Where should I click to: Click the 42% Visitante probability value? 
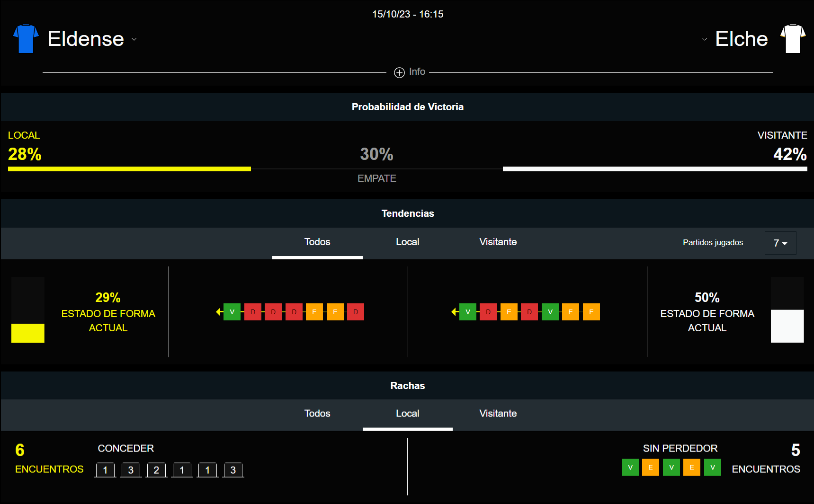point(790,154)
